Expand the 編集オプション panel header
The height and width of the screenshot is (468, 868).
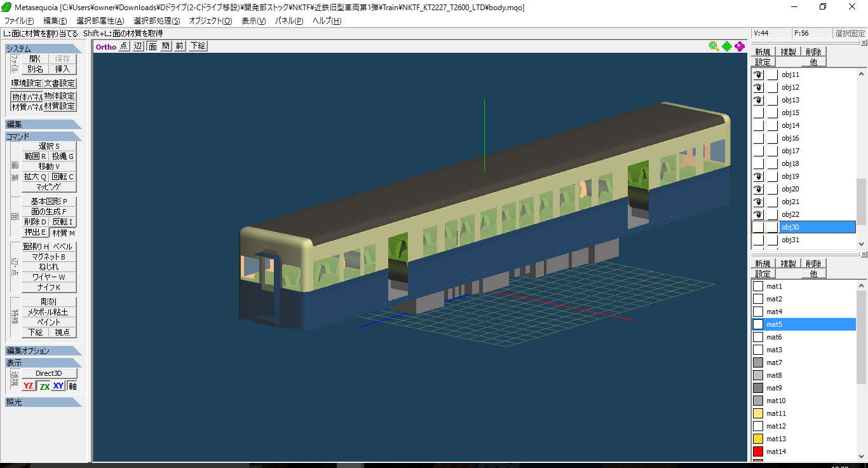(43, 350)
